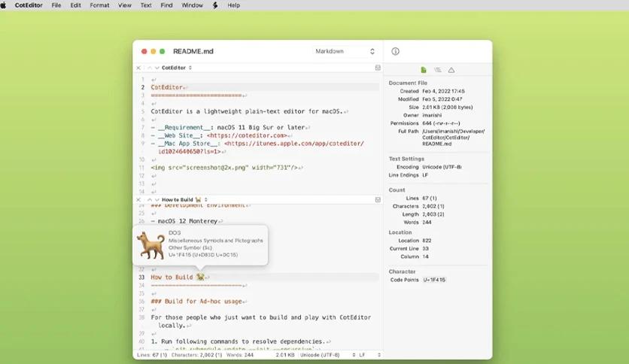Viewport: 629px width, 364px height.
Task: Click 'Words: 244' in the status bar
Action: pos(240,355)
